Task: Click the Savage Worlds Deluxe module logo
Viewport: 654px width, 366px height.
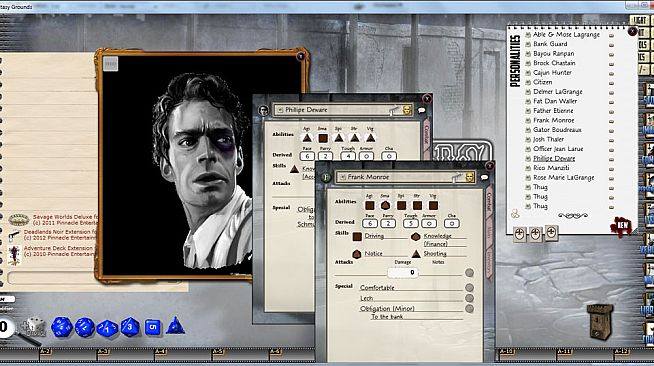Action: coord(19,220)
